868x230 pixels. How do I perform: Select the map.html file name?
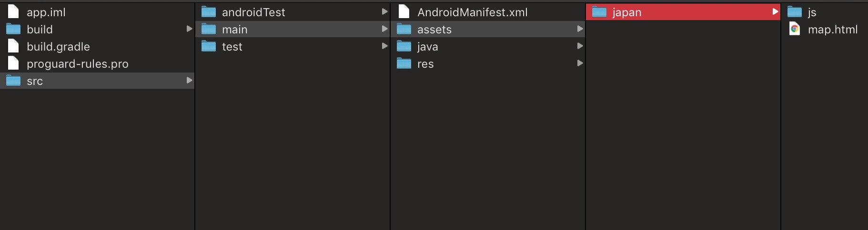click(833, 30)
